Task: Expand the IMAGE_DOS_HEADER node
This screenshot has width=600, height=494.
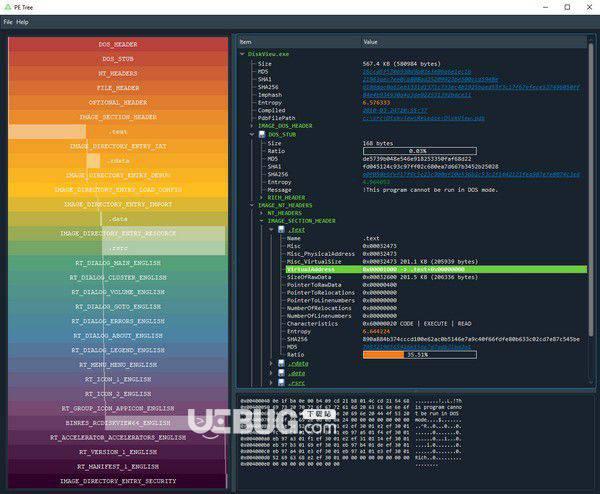Action: [252, 126]
